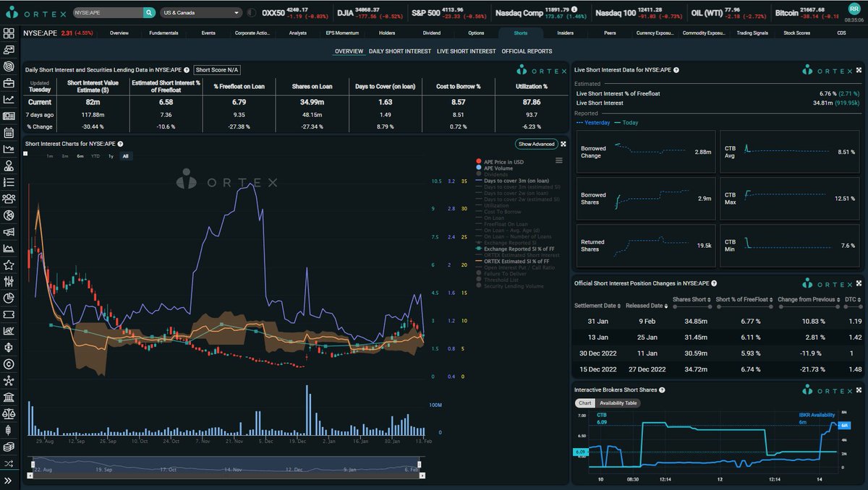Viewport: 868px width, 490px height.
Task: Open the stacked coins icon in sidebar
Action: tap(9, 447)
